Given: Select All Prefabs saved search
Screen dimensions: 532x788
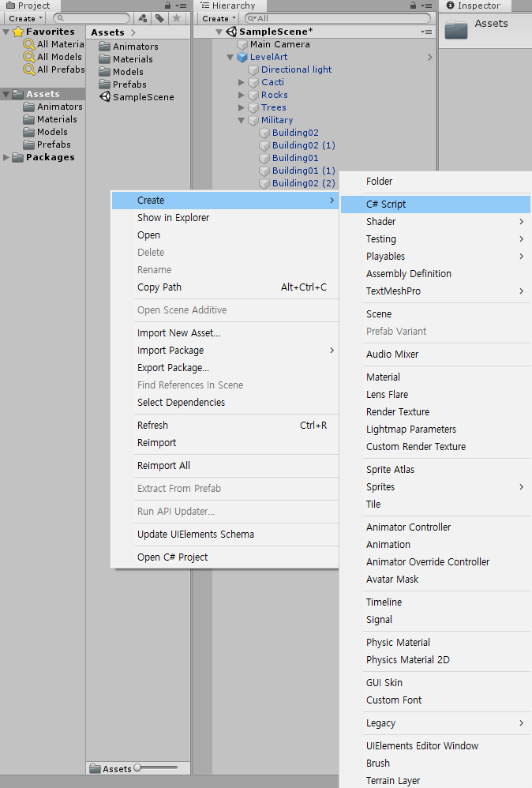Looking at the screenshot, I should click(x=54, y=69).
